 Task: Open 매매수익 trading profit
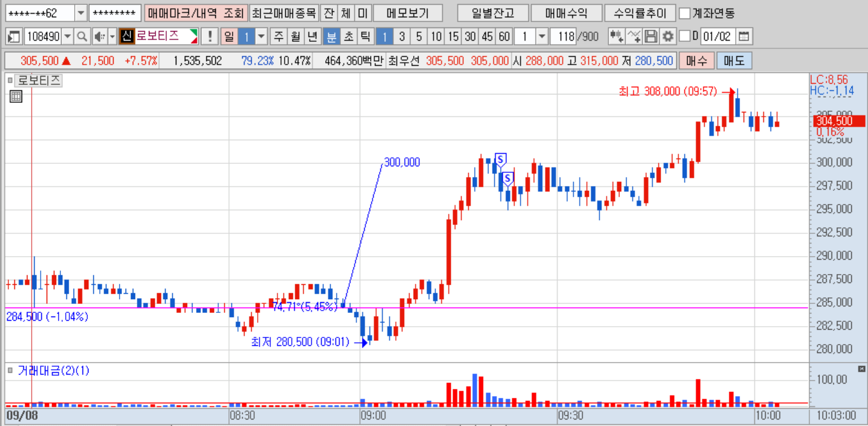[x=566, y=13]
